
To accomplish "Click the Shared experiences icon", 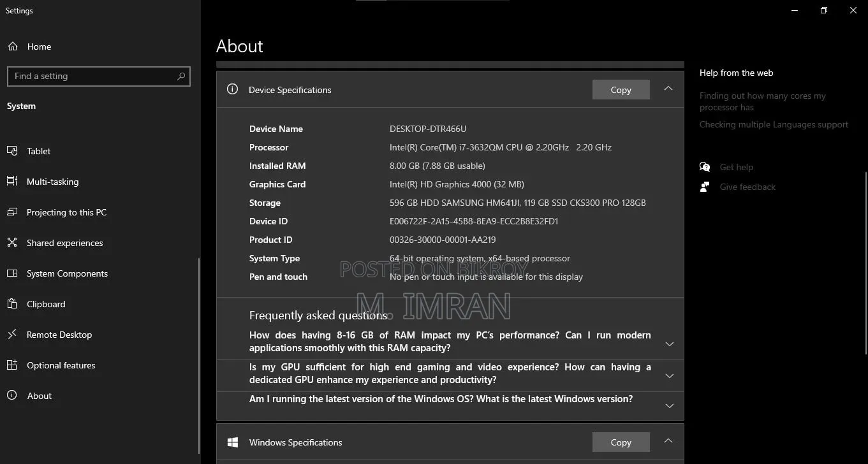I will [x=12, y=243].
